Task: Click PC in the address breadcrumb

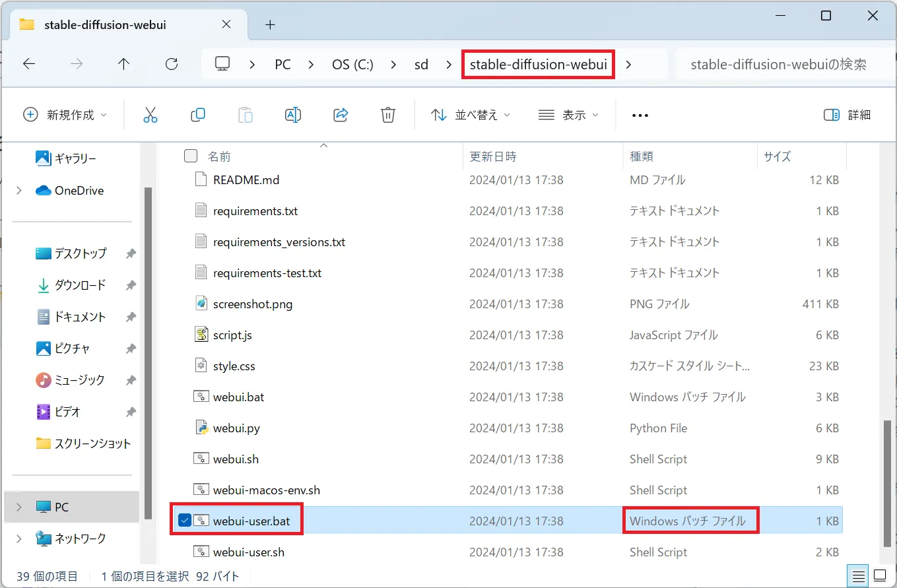Action: 282,65
